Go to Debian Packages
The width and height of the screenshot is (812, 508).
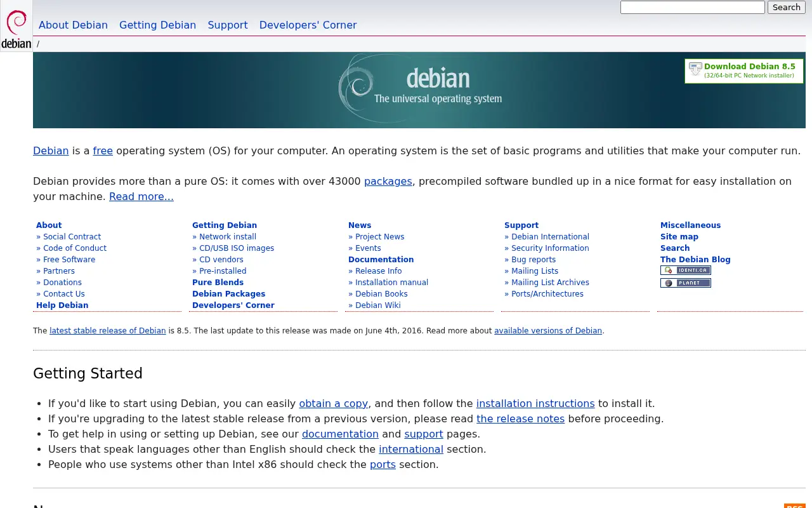(x=228, y=294)
